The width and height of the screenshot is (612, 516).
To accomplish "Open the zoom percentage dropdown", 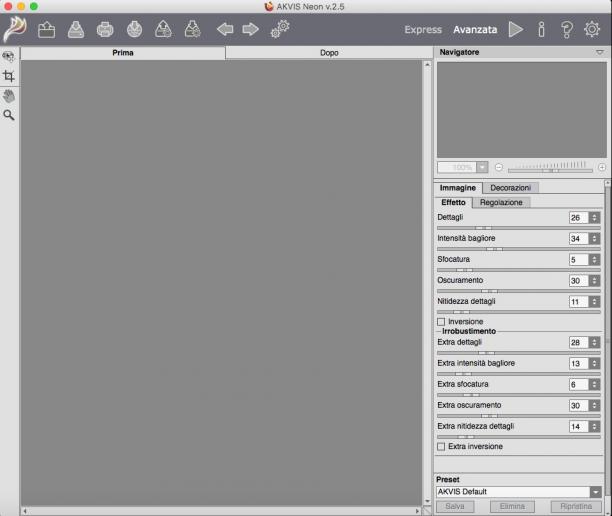I will 482,167.
